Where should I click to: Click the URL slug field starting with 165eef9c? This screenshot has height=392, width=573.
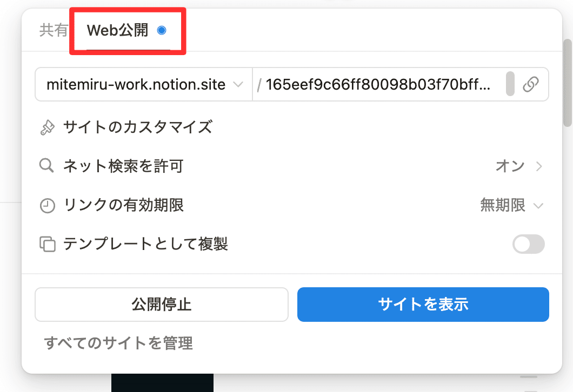(378, 84)
